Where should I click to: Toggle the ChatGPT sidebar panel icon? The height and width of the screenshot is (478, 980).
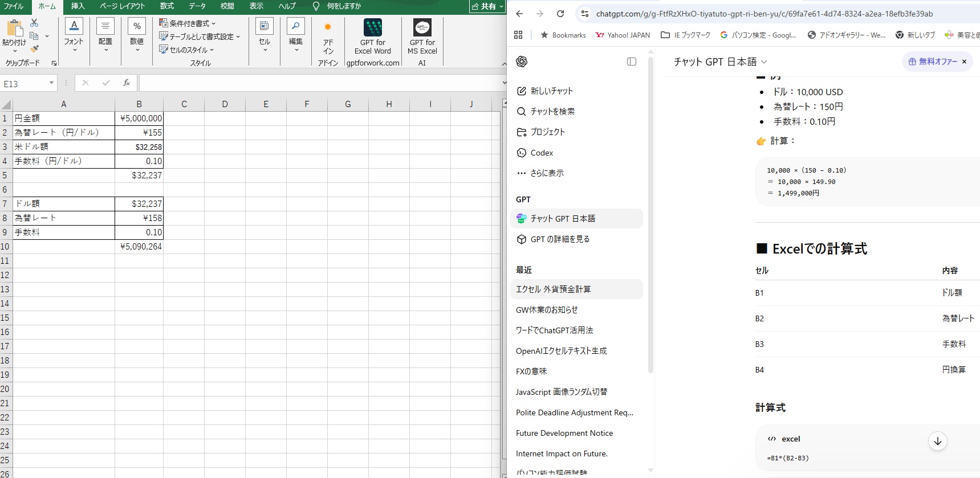[632, 62]
